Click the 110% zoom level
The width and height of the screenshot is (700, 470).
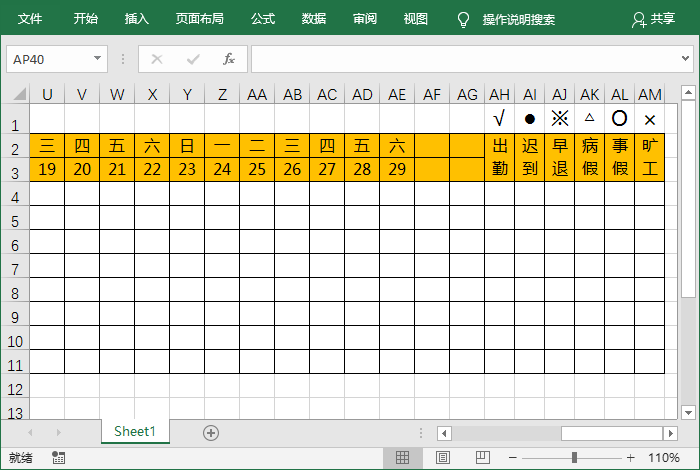tap(663, 458)
